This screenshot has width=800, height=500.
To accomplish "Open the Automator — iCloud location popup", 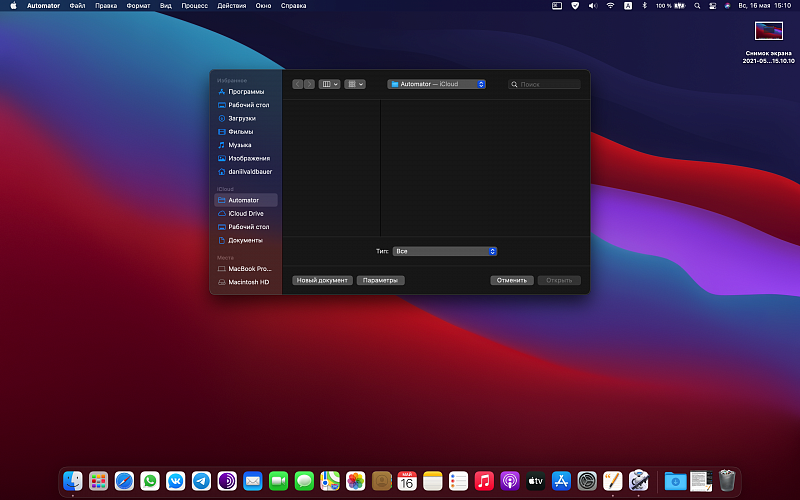I will tap(436, 84).
